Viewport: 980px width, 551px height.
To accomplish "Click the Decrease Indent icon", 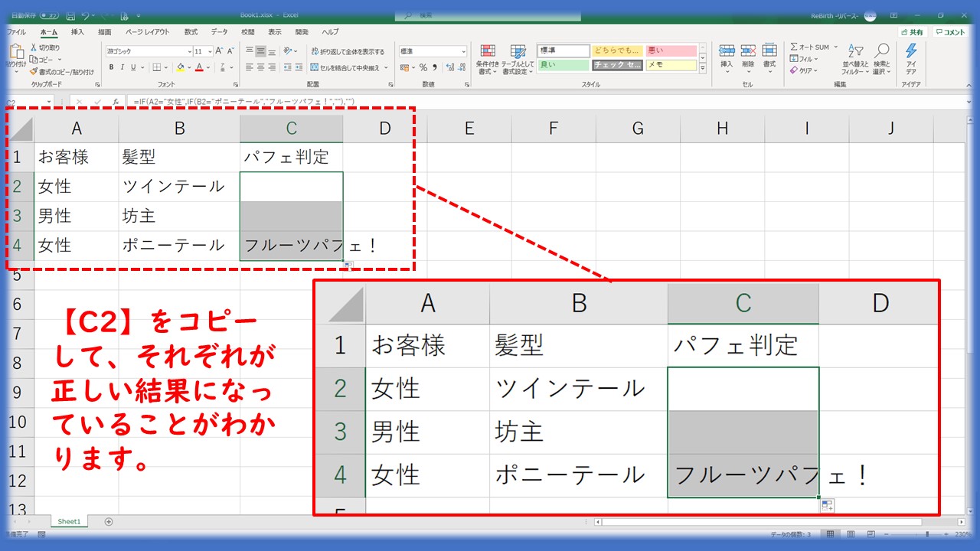I will 286,67.
